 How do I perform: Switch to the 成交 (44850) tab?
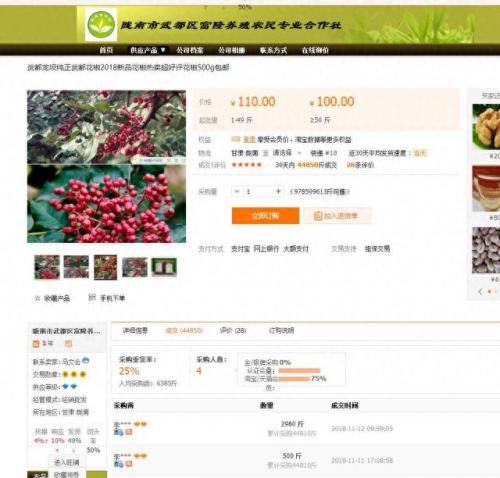184,331
